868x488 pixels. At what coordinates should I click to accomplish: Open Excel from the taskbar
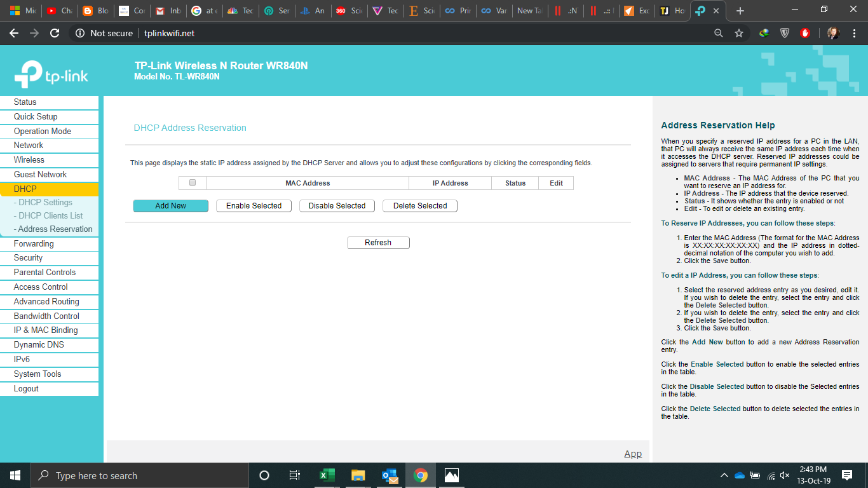327,475
